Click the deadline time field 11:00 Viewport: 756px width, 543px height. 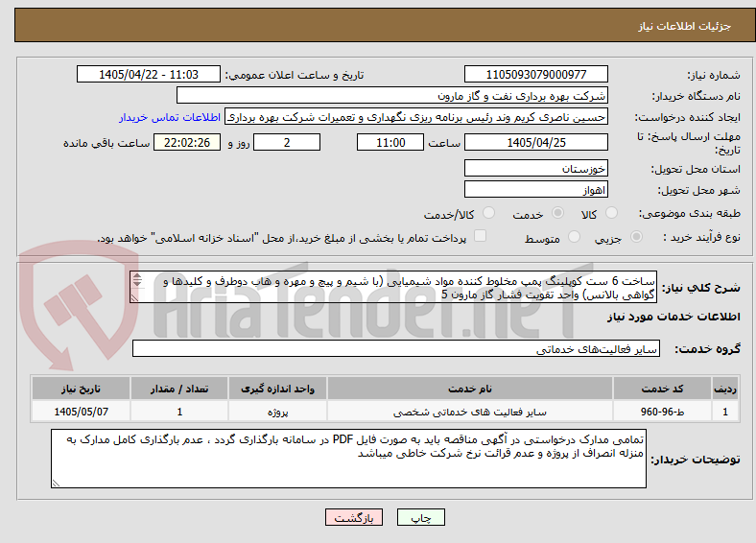pyautogui.click(x=390, y=142)
